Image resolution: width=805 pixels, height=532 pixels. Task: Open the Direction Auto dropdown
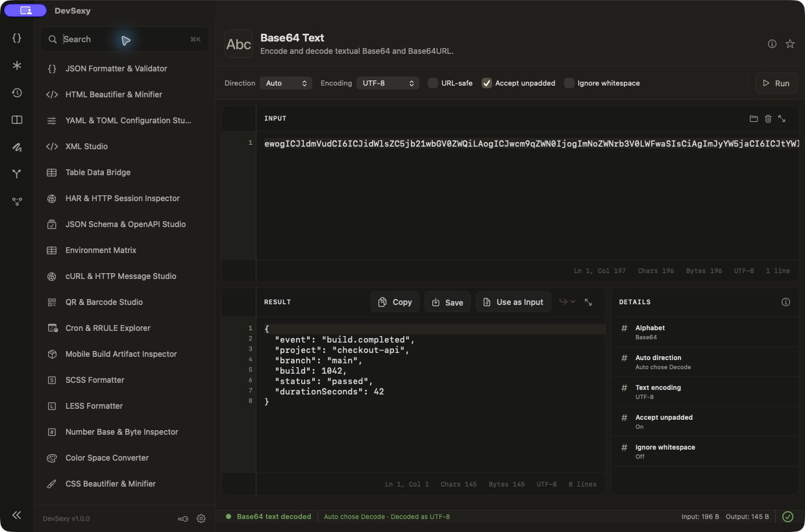pos(286,83)
